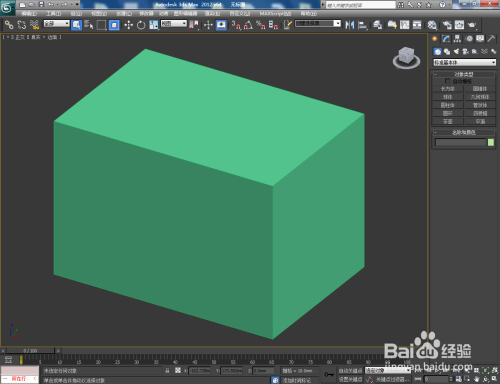Open the Layer Manager
This screenshot has width=500, height=384.
click(x=377, y=25)
